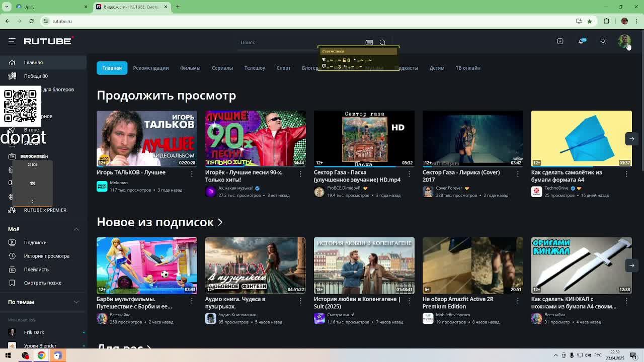Open options for Amazfit Active 2R review
The width and height of the screenshot is (644, 362).
[518, 301]
